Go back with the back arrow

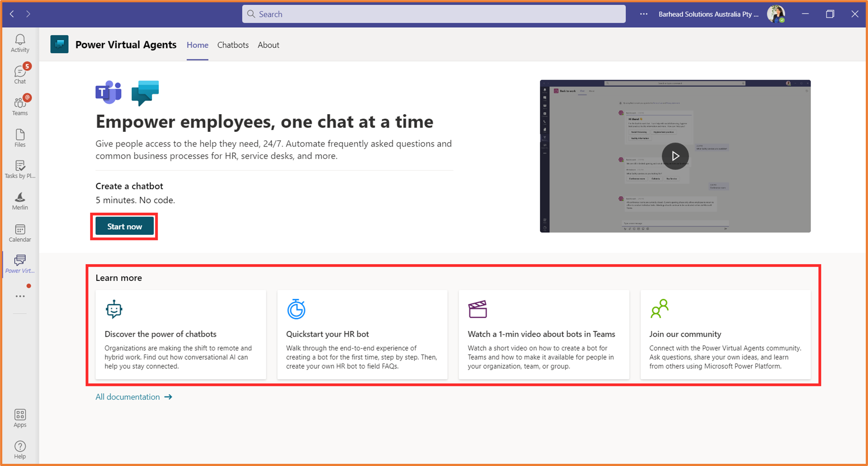coord(12,14)
